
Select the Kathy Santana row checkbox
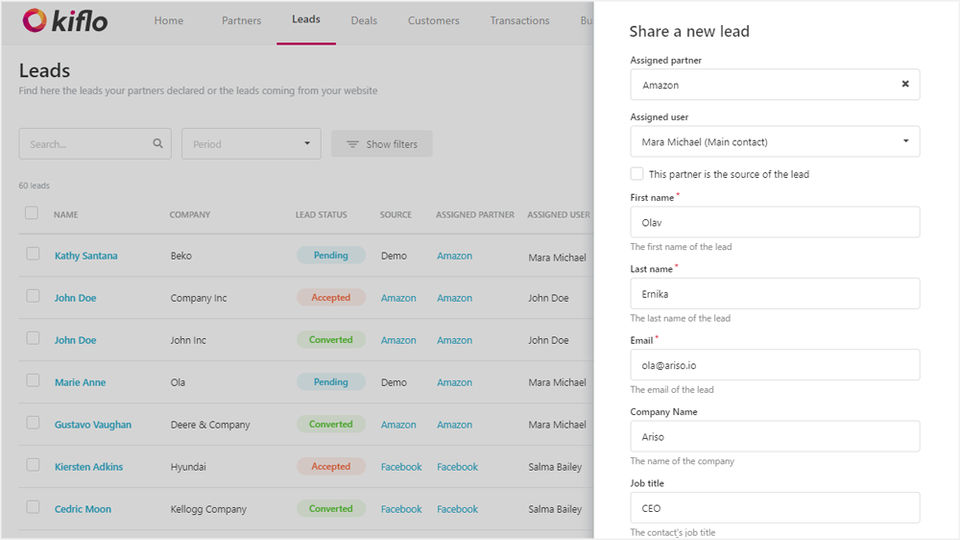(33, 254)
